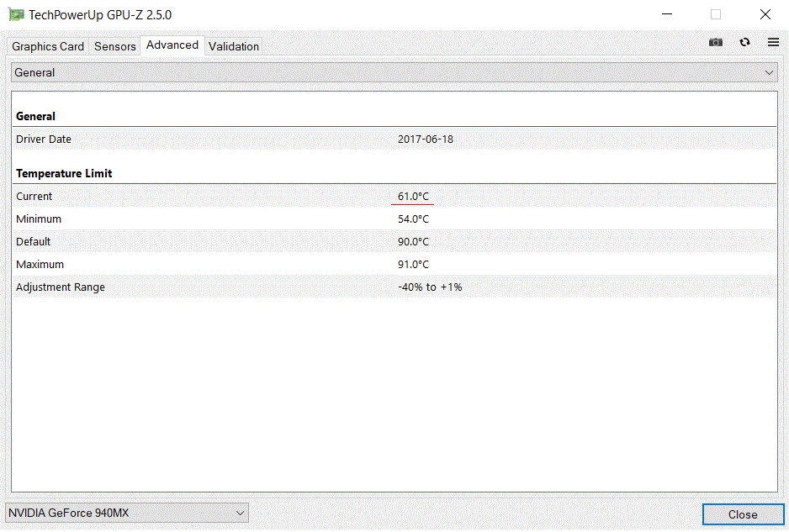Minimize the GPU-Z window
Viewport: 789px width, 532px height.
tap(667, 14)
